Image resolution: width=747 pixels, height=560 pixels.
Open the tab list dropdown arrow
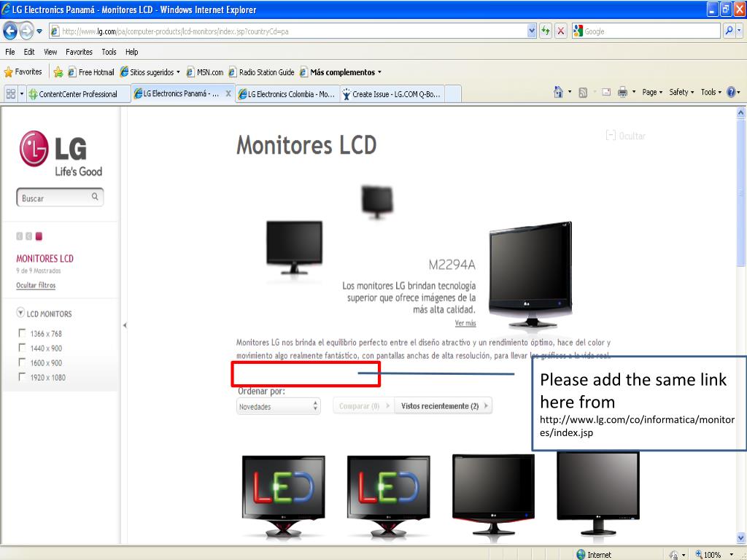(x=21, y=94)
